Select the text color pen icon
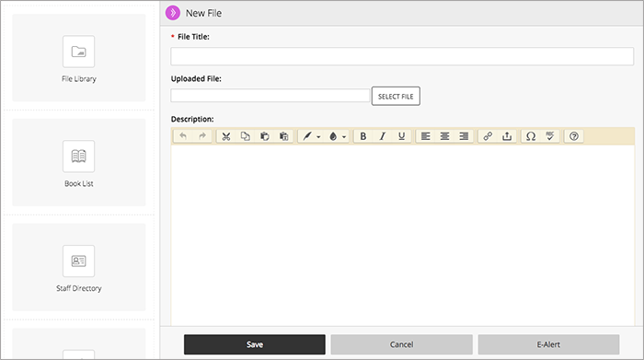 coord(307,136)
